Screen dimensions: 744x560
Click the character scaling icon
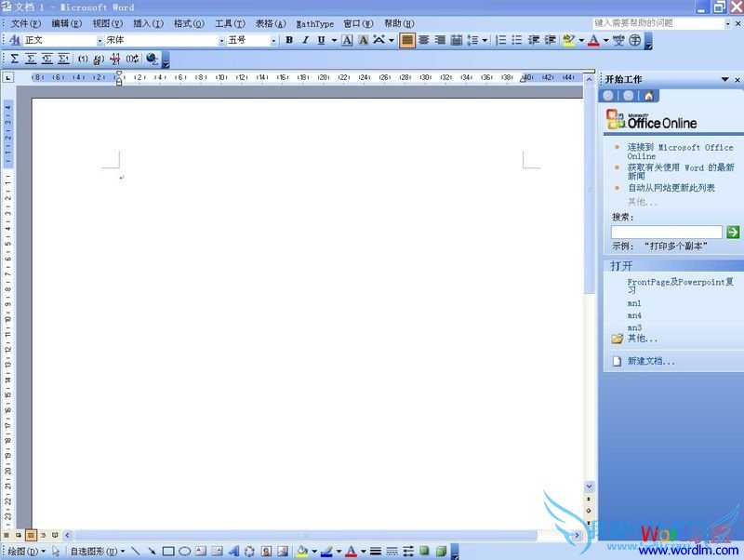click(x=379, y=40)
